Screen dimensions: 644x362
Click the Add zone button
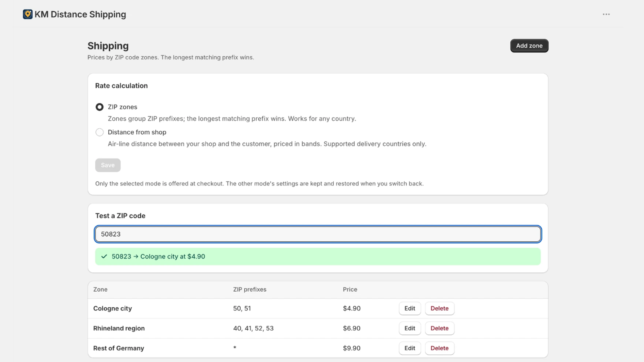tap(529, 46)
